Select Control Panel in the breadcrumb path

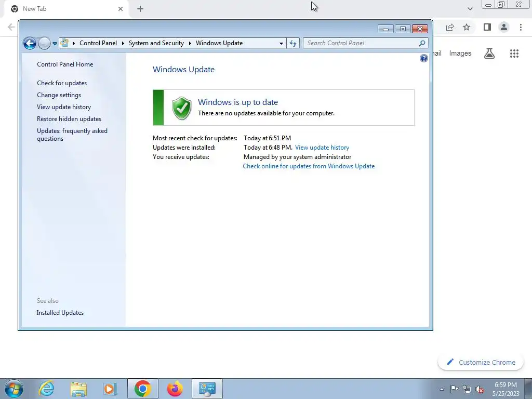[98, 43]
